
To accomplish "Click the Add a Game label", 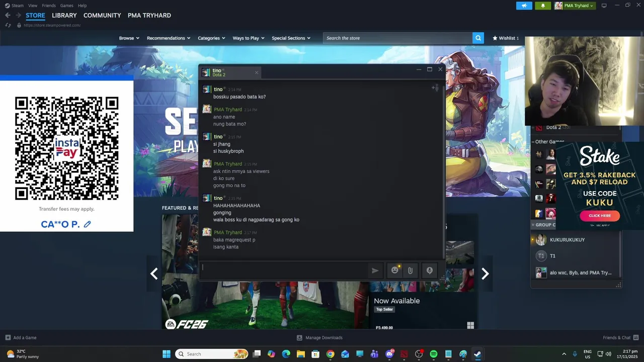I will pyautogui.click(x=25, y=337).
